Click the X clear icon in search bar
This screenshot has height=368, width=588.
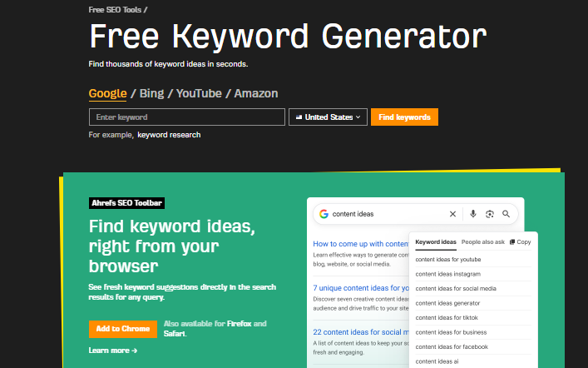452,214
